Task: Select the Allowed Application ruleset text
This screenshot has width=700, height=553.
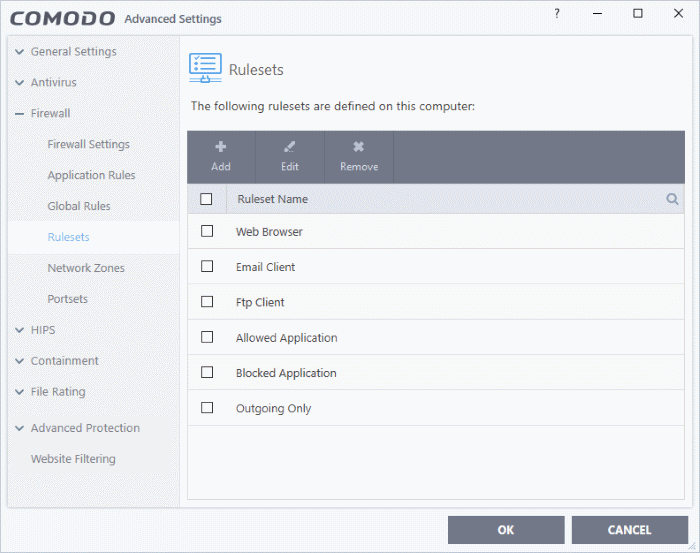Action: 287,338
